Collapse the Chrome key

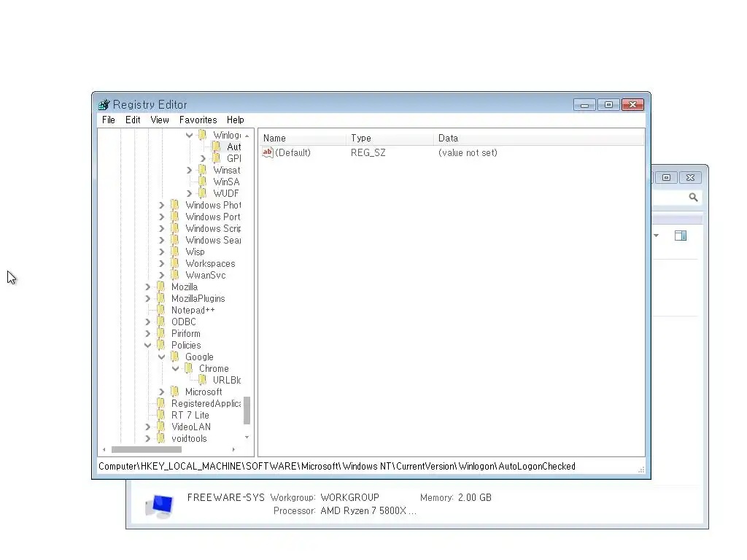point(175,368)
